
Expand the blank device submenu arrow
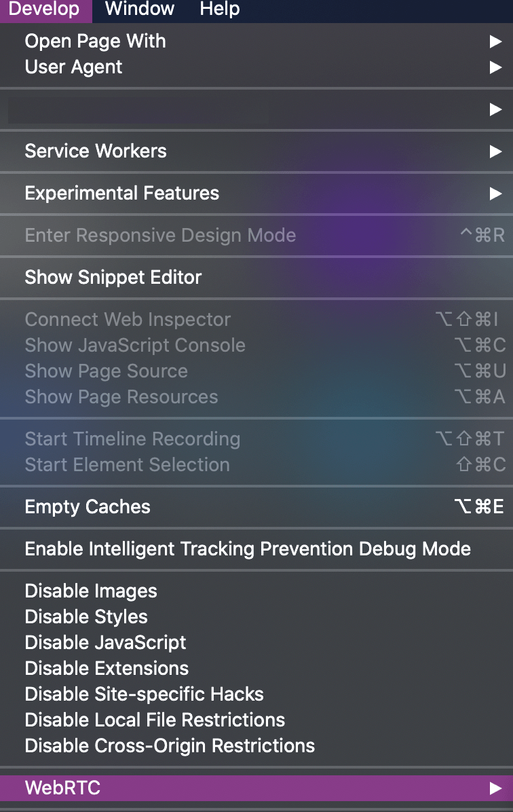point(495,109)
